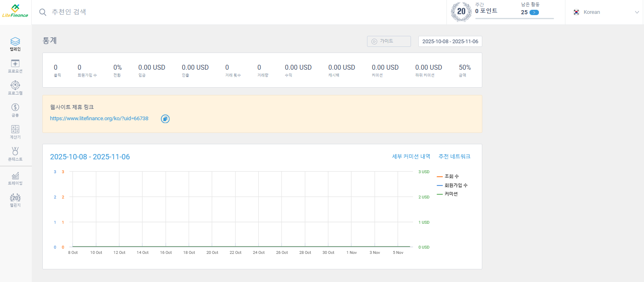
Task: Click the LiteFinance logo
Action: [15, 11]
